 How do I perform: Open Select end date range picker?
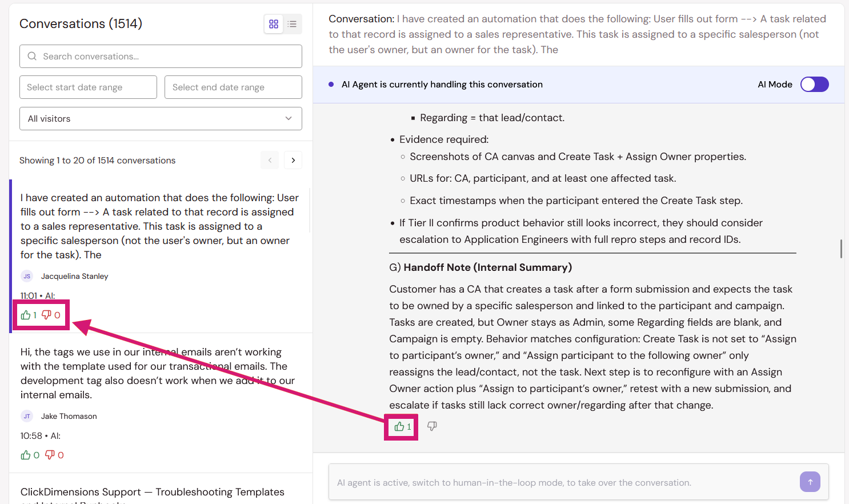(x=233, y=87)
